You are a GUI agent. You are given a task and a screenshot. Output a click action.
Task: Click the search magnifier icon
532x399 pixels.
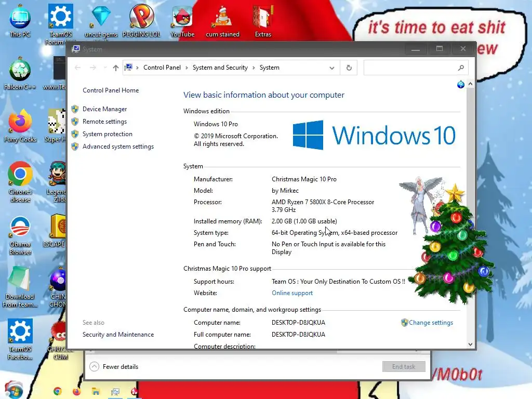[x=461, y=68]
